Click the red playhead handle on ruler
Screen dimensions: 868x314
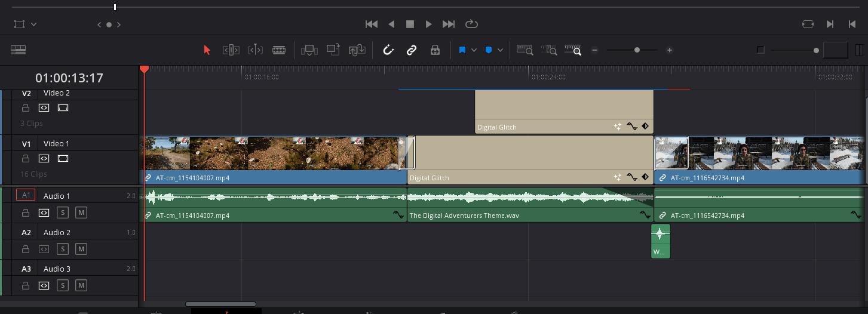click(144, 70)
